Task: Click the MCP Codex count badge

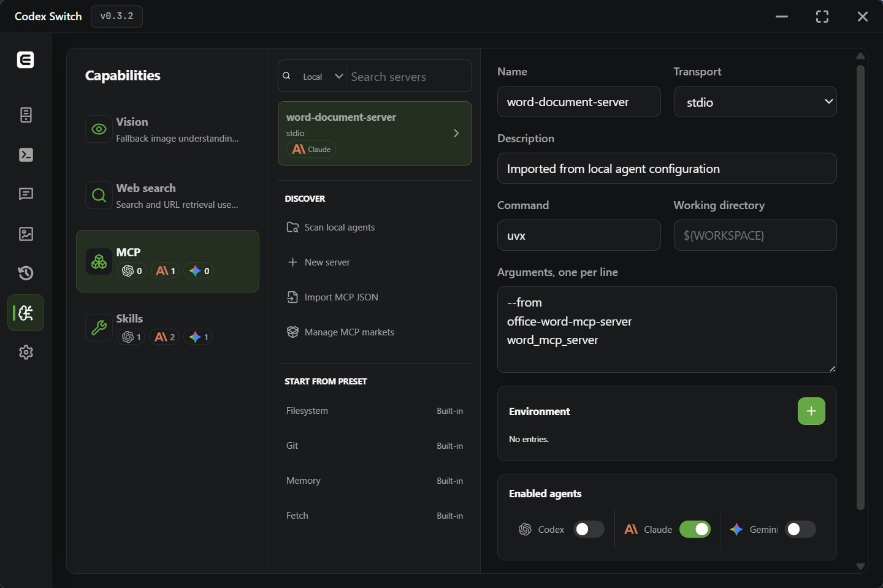Action: pyautogui.click(x=132, y=271)
